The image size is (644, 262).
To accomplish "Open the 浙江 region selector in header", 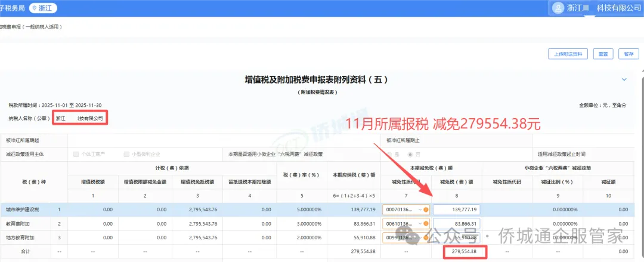I will pos(43,8).
